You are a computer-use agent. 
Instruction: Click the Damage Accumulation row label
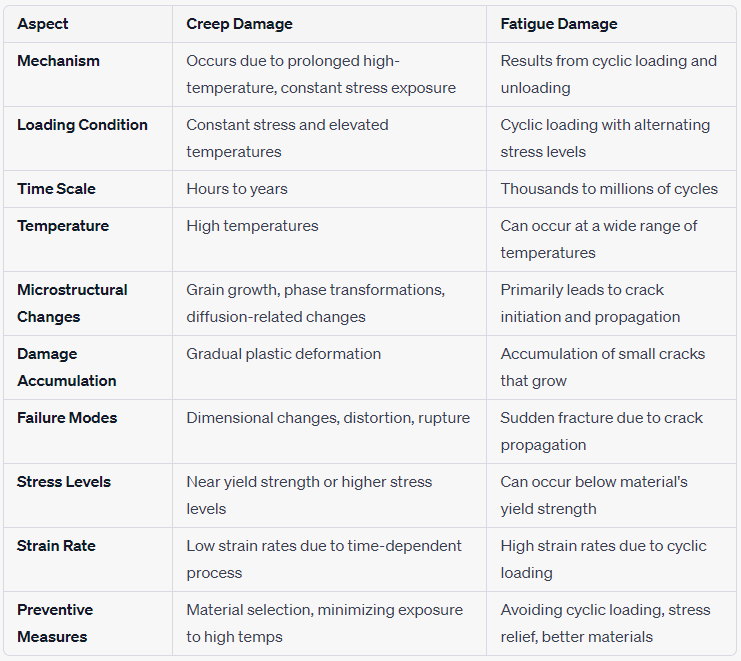67,367
